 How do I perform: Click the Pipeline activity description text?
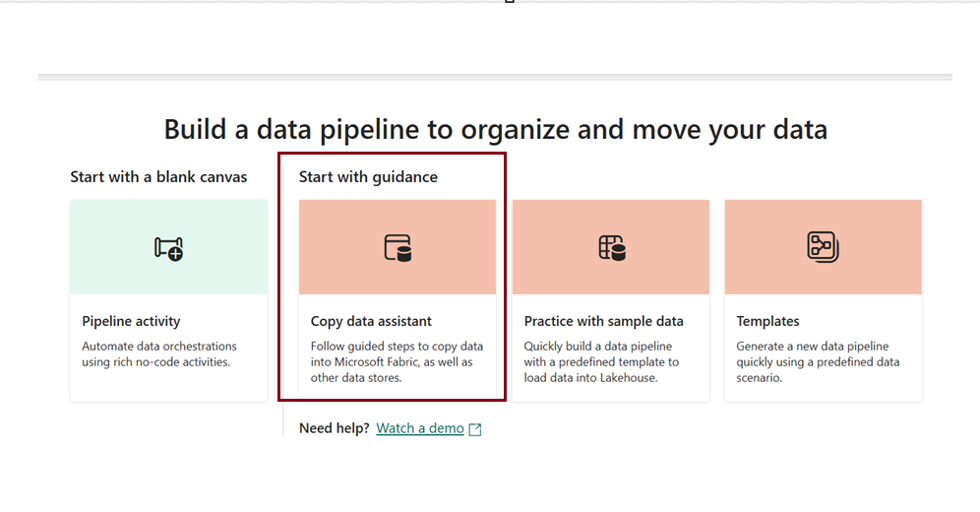coord(158,354)
